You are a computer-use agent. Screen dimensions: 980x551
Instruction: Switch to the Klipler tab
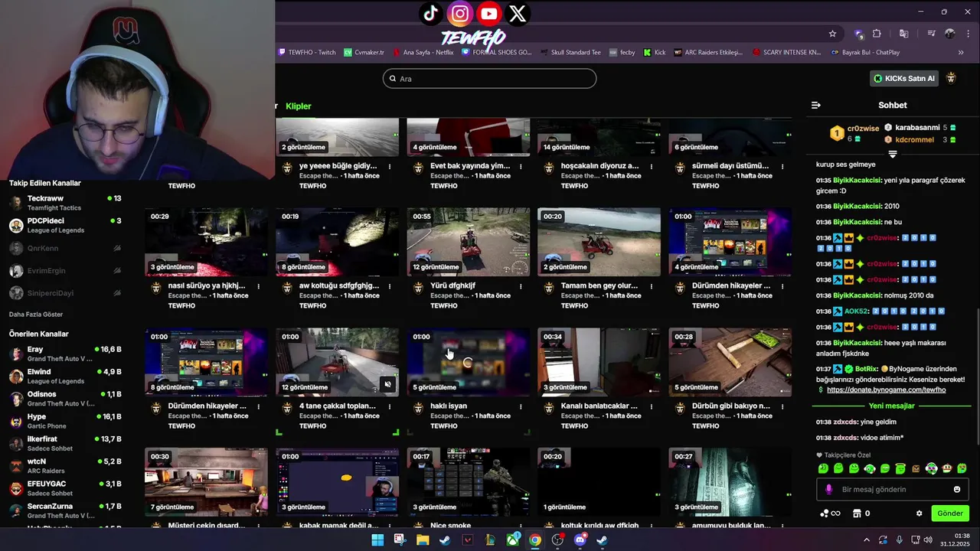(x=299, y=106)
